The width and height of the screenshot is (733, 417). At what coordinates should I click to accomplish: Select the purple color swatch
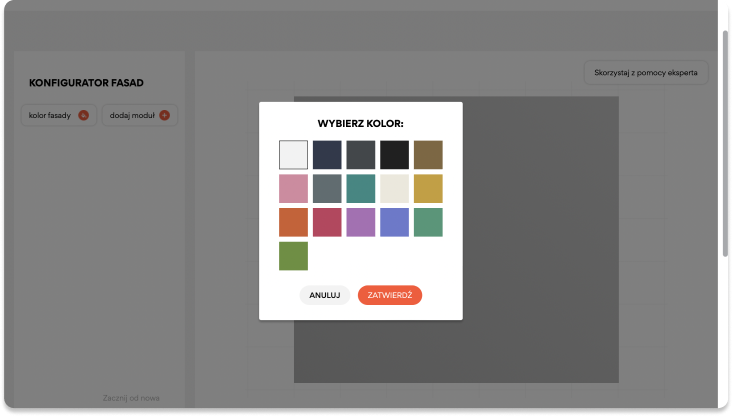click(x=361, y=222)
